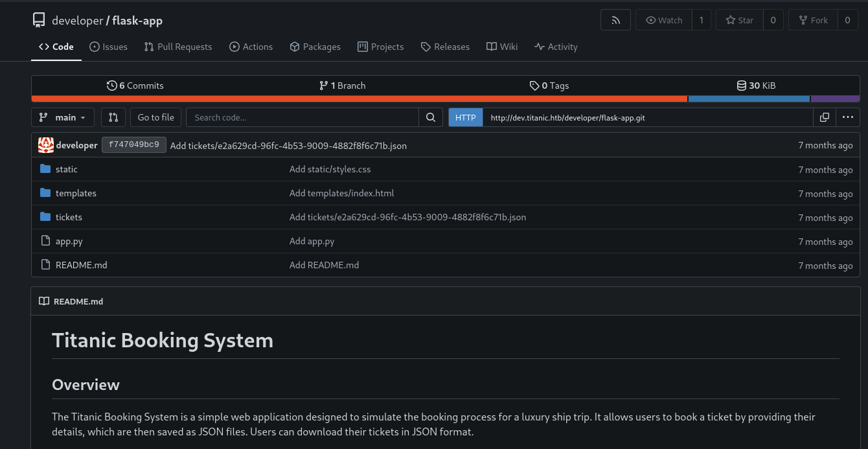Open the Packages tab
868x449 pixels.
coord(315,47)
